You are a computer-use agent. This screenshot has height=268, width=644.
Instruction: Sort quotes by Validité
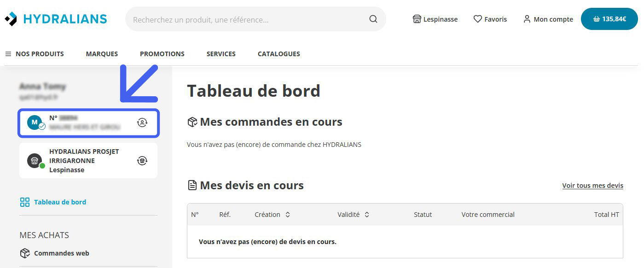point(354,215)
